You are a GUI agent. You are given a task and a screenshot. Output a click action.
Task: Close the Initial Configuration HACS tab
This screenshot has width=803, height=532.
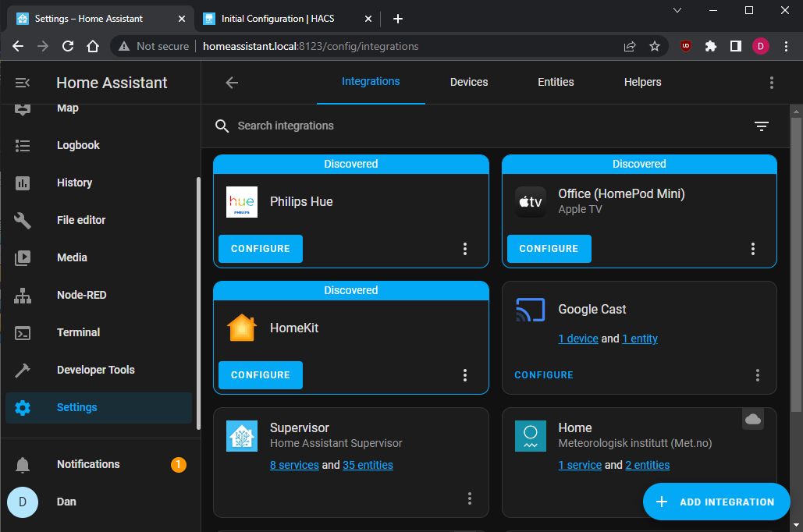(x=368, y=19)
